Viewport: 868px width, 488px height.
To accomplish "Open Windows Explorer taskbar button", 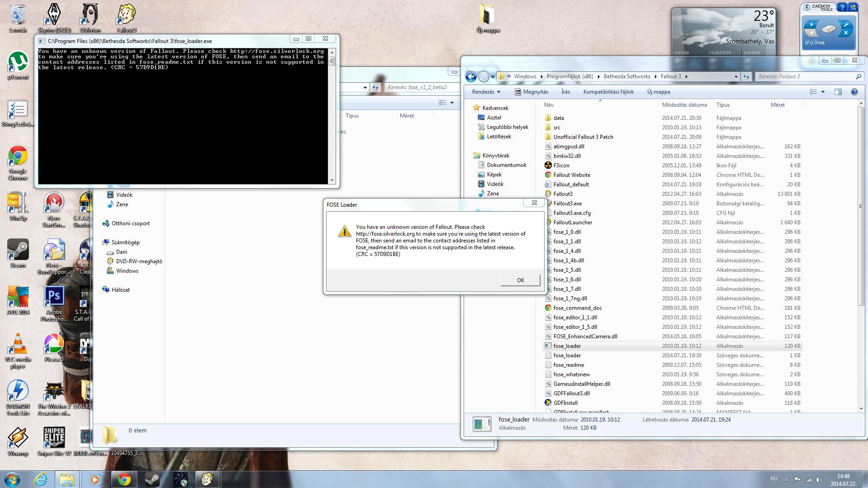I will [x=67, y=479].
